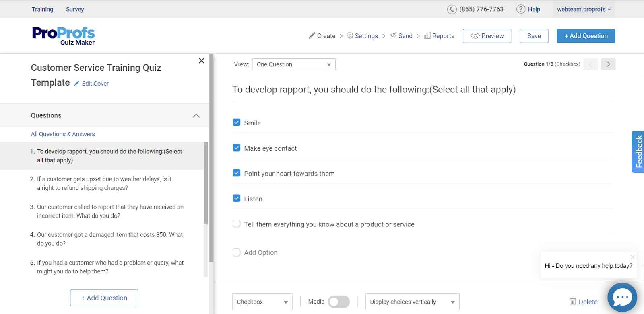The width and height of the screenshot is (644, 314).
Task: Go to the next question arrow
Action: [x=608, y=64]
